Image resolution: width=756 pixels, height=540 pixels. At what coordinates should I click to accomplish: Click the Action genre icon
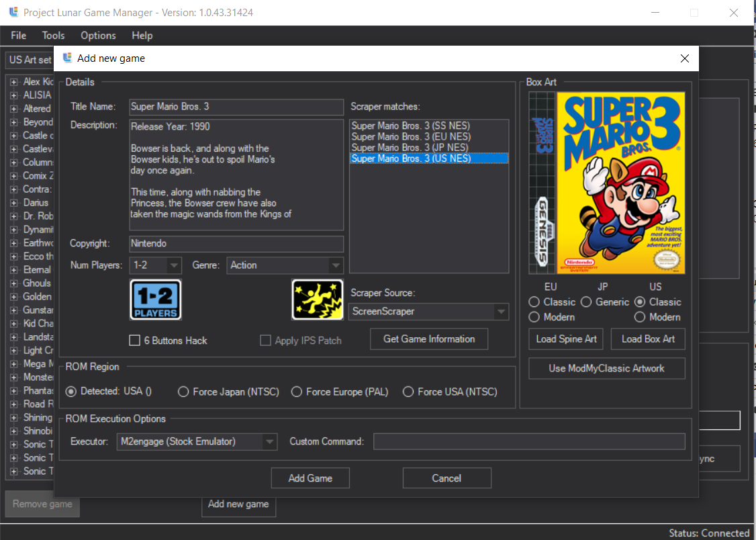point(318,300)
